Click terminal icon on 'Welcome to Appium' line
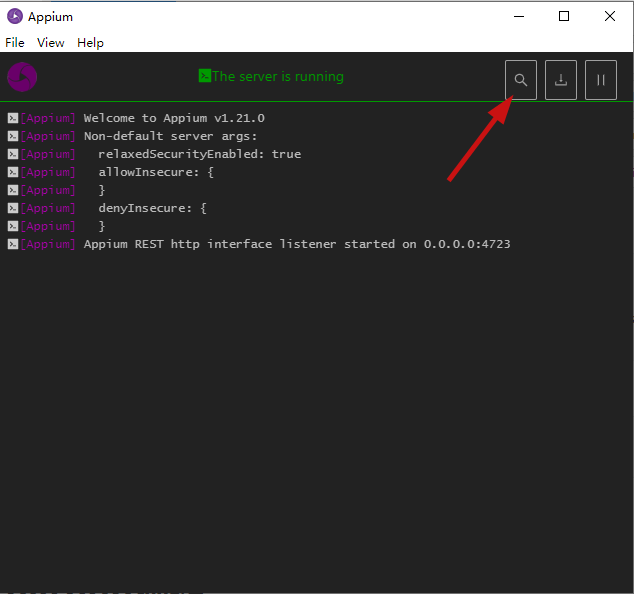This screenshot has width=634, height=594. pos(13,118)
